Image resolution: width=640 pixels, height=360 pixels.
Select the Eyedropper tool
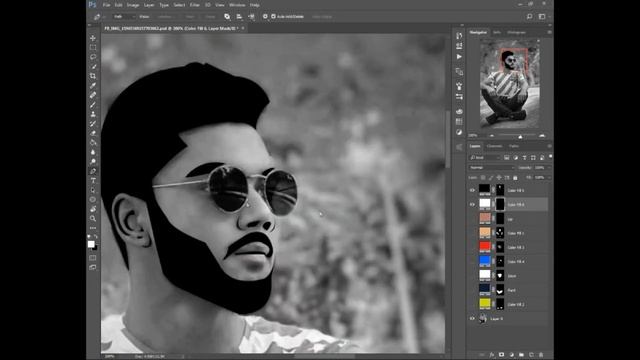pyautogui.click(x=93, y=85)
